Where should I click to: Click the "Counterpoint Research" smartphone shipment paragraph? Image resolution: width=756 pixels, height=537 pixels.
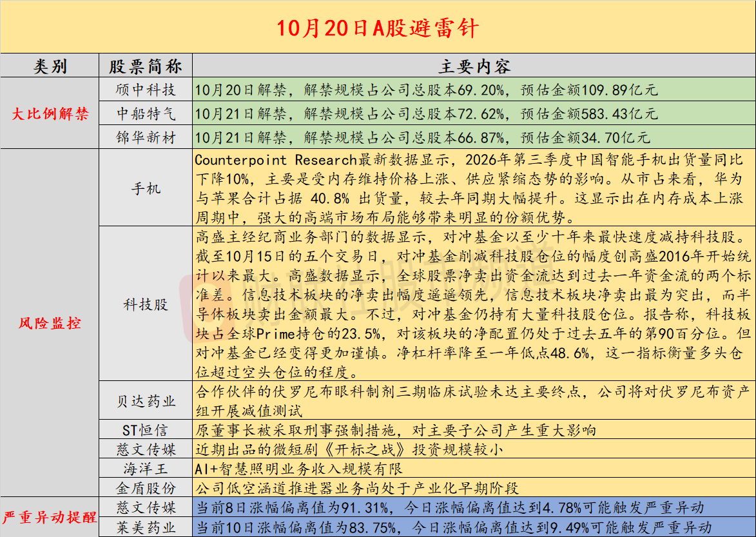tap(469, 188)
